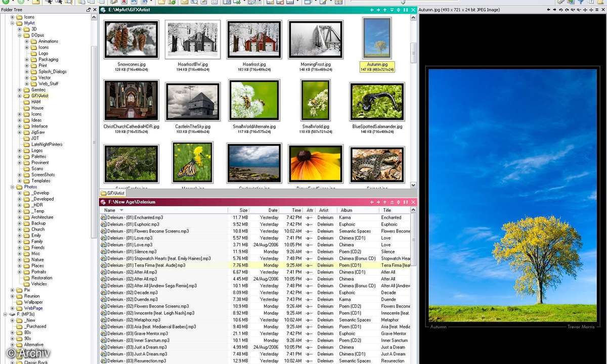Screen dimensions: 607x364
Task: Zoom out on the viewer image
Action: click(579, 10)
